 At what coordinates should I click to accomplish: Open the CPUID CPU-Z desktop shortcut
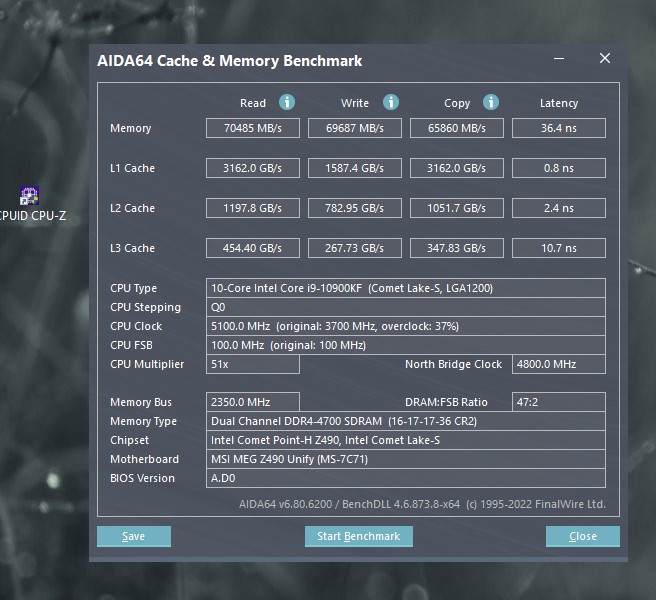[x=30, y=204]
